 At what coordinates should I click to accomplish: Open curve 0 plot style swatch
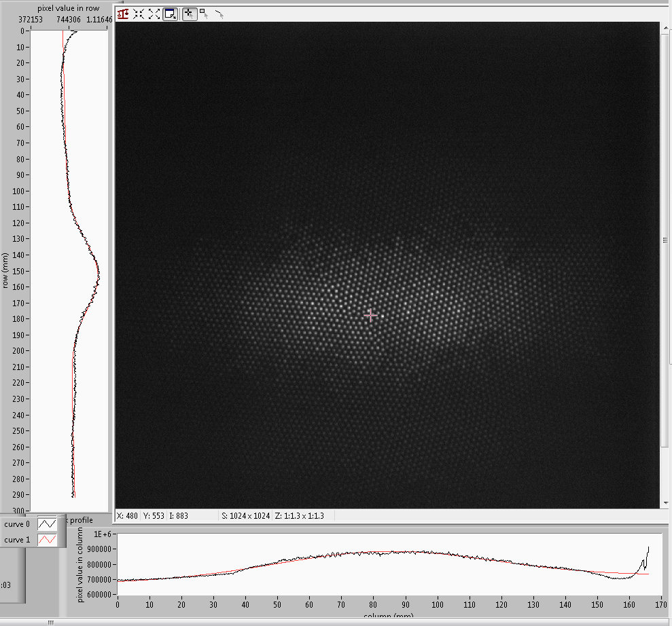coord(48,524)
